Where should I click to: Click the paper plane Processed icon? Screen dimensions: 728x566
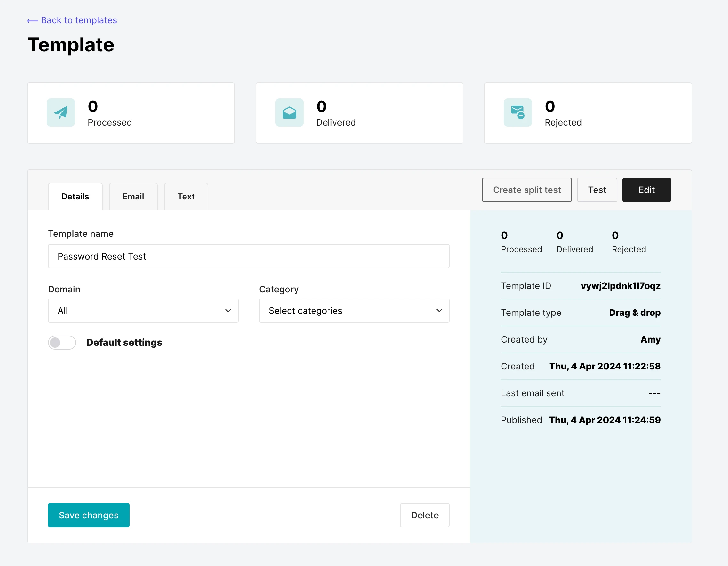(61, 112)
